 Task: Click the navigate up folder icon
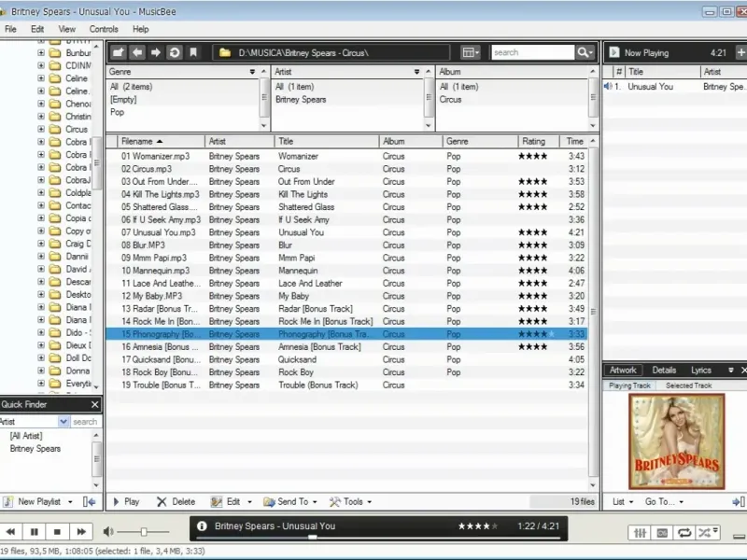(119, 52)
